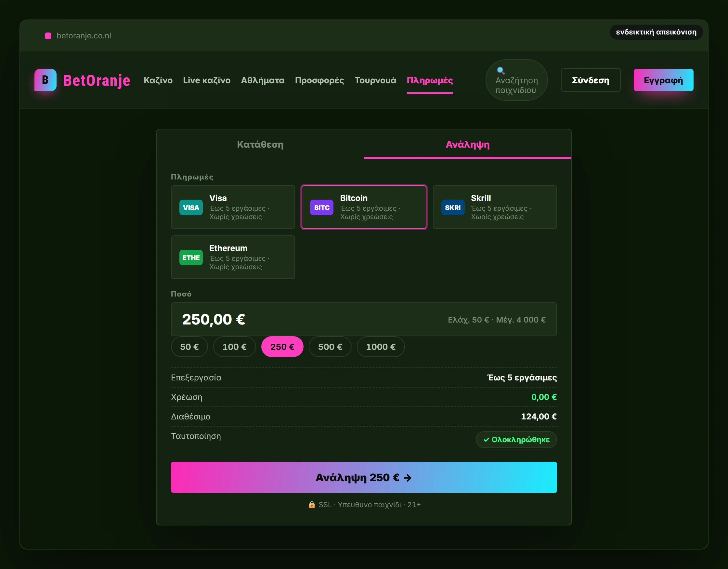The width and height of the screenshot is (728, 569).
Task: Click the 124,00 € available balance
Action: point(539,417)
